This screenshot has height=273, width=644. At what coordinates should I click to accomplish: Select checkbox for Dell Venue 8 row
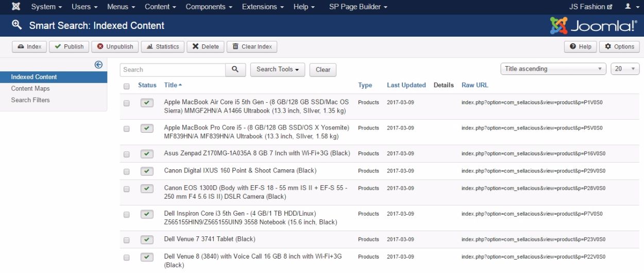(x=127, y=257)
